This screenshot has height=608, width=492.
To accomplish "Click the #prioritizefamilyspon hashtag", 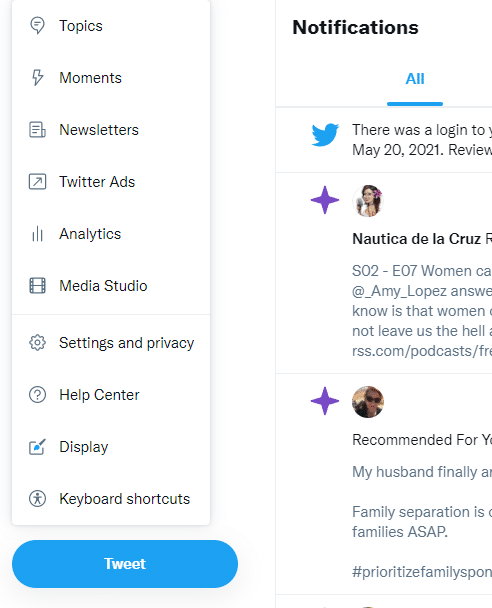I will [x=422, y=572].
